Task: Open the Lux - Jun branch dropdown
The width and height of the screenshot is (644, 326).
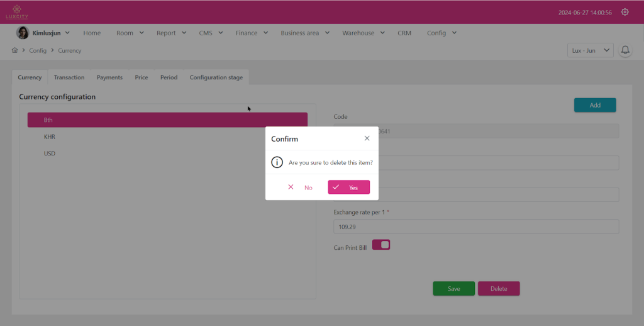Action: coord(591,50)
